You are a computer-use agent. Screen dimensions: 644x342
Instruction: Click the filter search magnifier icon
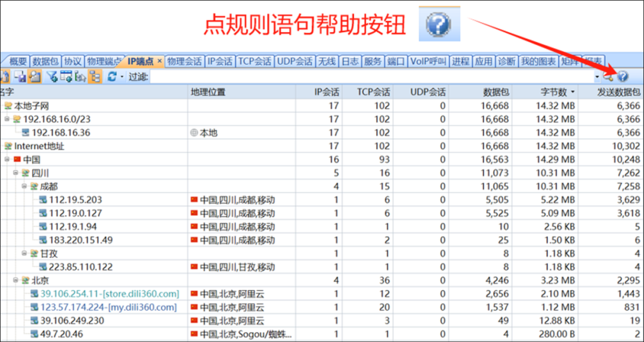(609, 76)
